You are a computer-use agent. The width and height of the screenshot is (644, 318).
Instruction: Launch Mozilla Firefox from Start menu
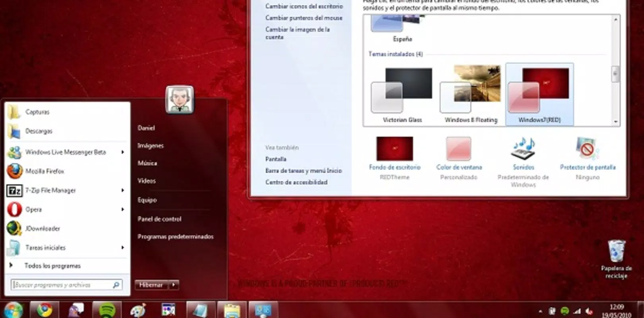[x=68, y=171]
